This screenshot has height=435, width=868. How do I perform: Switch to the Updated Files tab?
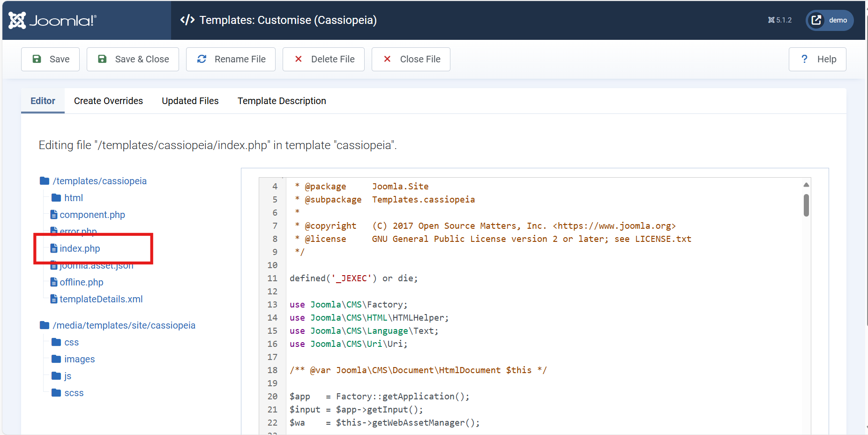[190, 101]
